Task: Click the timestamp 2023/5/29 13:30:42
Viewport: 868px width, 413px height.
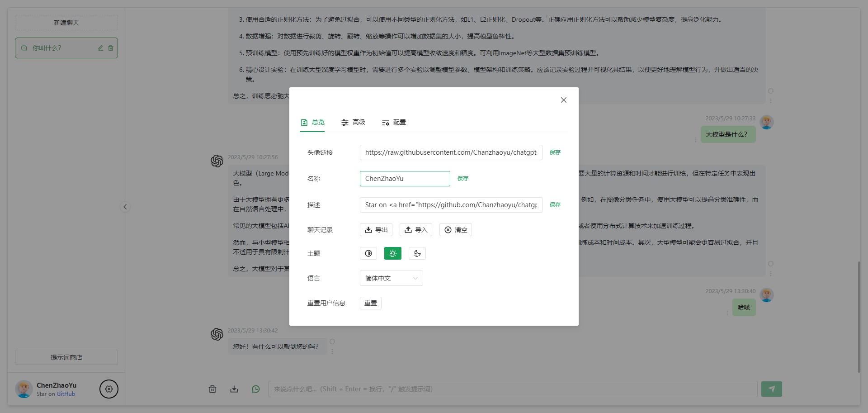Action: pyautogui.click(x=253, y=331)
